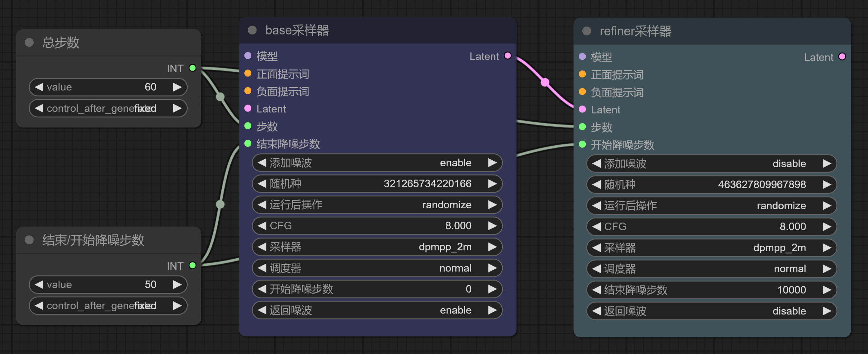Click the link midpoint dot above 结束/开始降噪步数 node

coord(220,204)
